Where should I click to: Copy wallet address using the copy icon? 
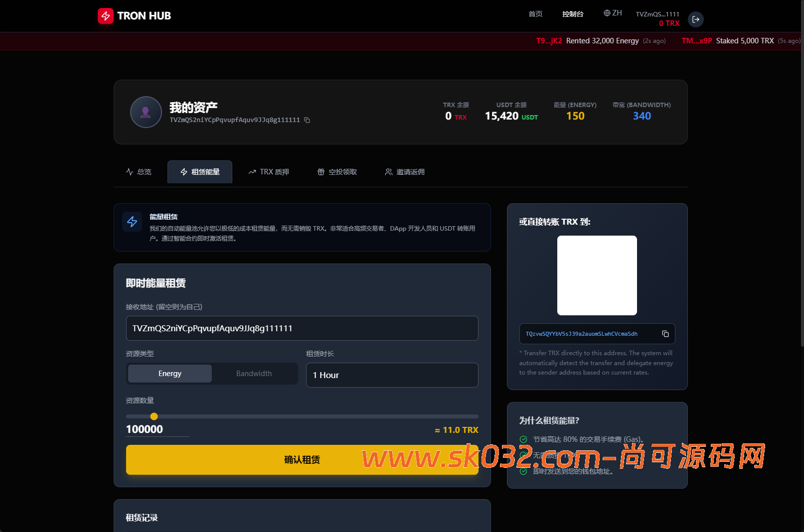[307, 120]
